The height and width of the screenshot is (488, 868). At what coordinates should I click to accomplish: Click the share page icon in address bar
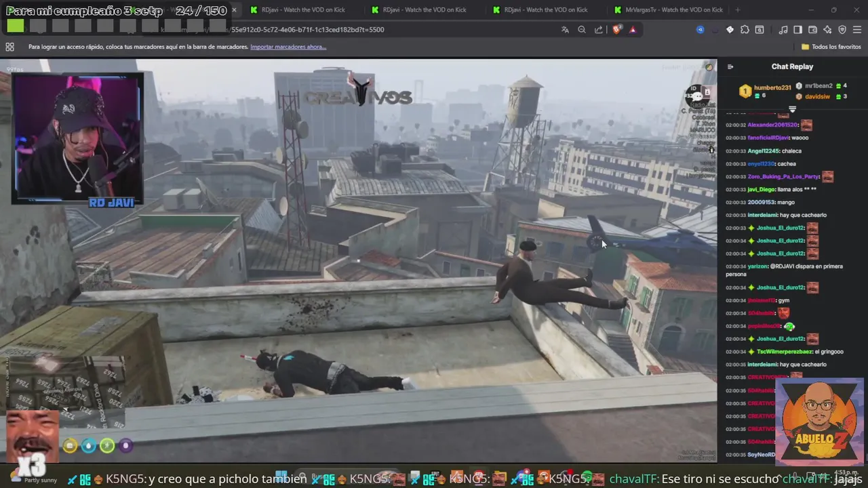pos(599,30)
